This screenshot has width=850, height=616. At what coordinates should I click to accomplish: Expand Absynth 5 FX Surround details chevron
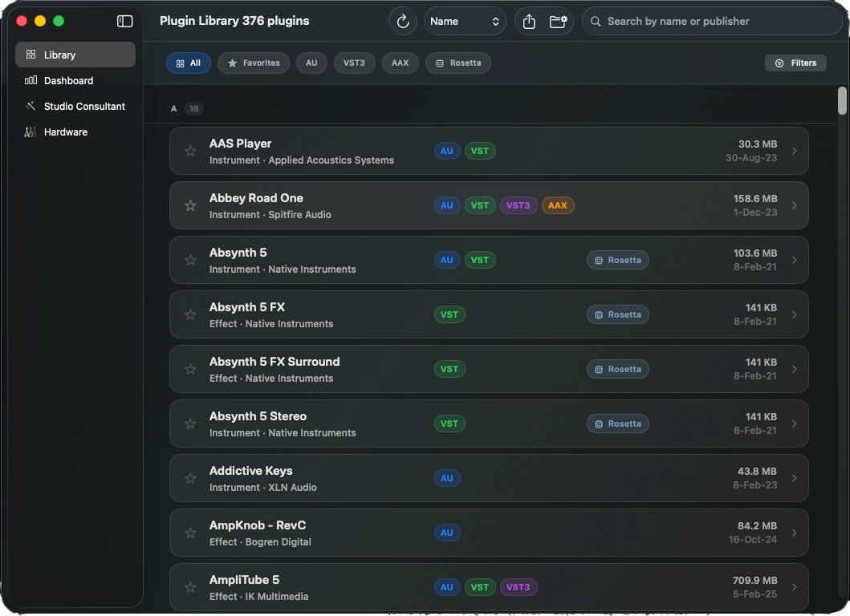coord(794,369)
